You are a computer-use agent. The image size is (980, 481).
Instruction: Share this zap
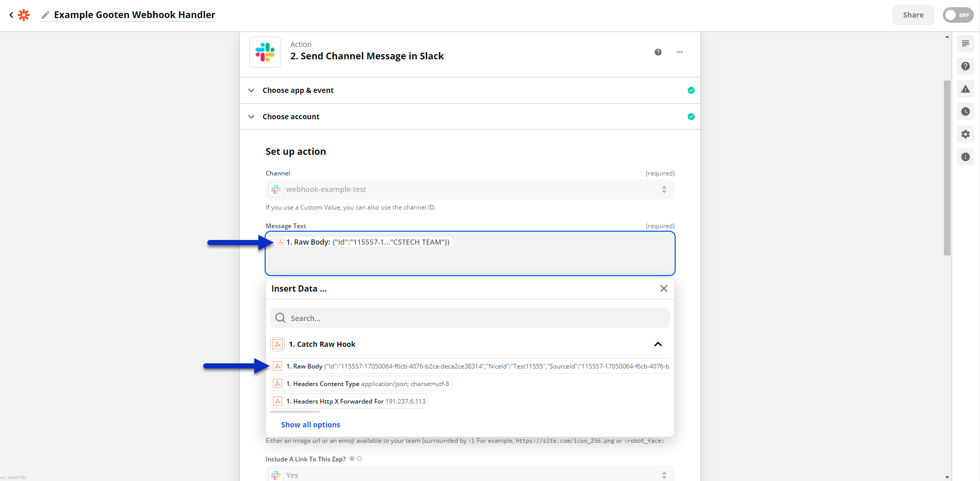(913, 15)
